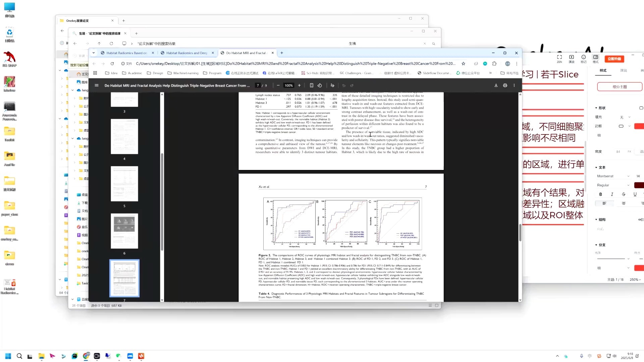This screenshot has width=644, height=362.
Task: Open the volume control in system tray
Action: coord(614,356)
